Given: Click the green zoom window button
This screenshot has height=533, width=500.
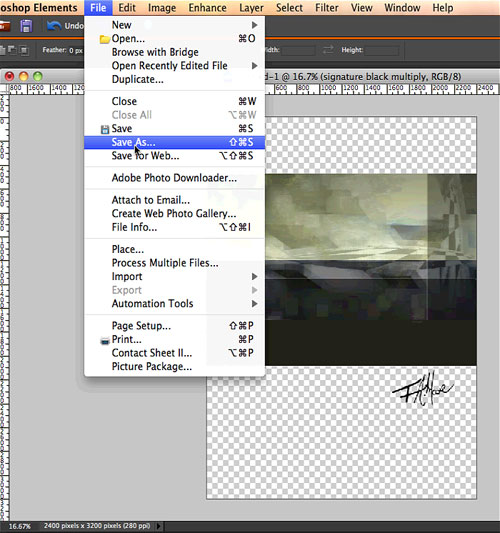Looking at the screenshot, I should 38,76.
